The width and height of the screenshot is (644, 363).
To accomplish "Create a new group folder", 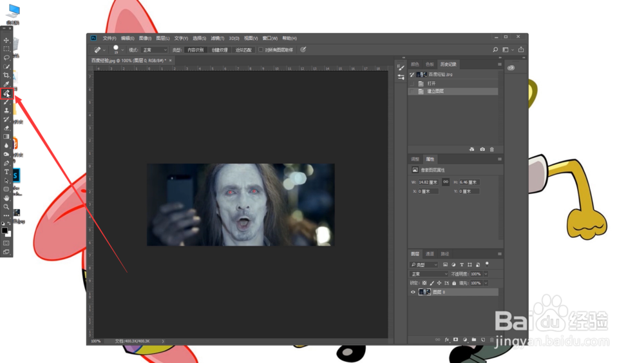I will point(473,340).
